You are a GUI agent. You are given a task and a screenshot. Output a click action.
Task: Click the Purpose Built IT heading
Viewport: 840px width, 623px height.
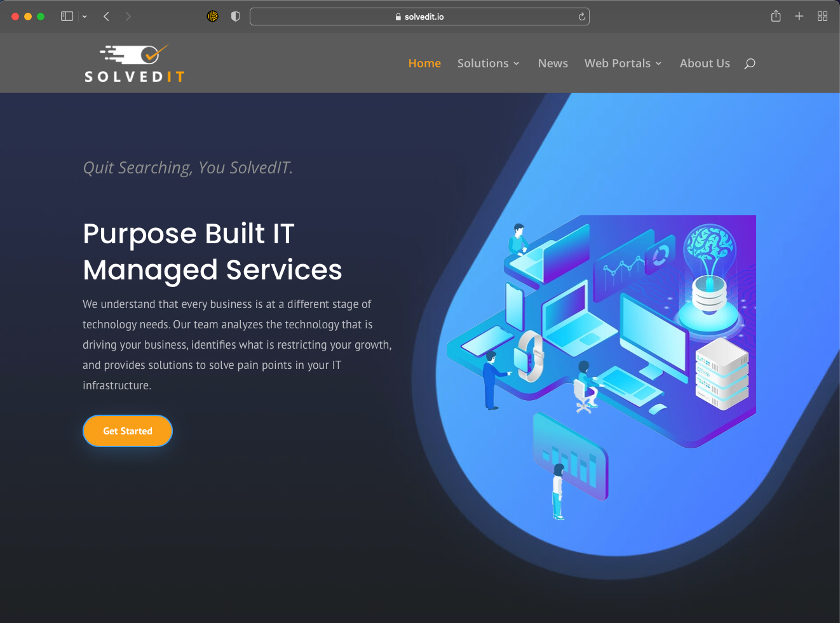(x=212, y=251)
